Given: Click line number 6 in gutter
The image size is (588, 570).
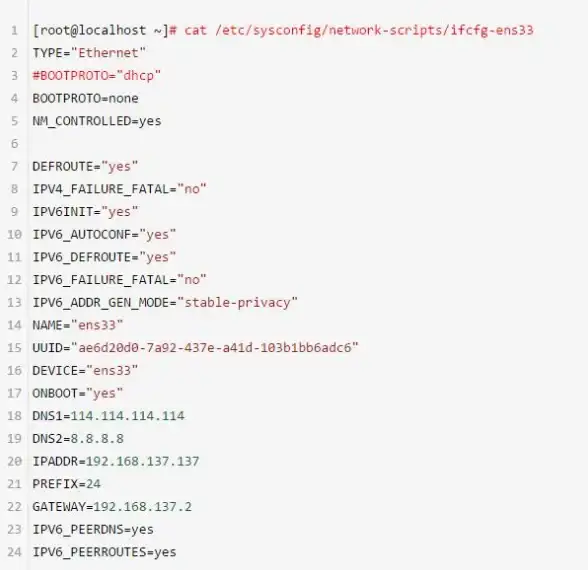Looking at the screenshot, I should pos(15,144).
